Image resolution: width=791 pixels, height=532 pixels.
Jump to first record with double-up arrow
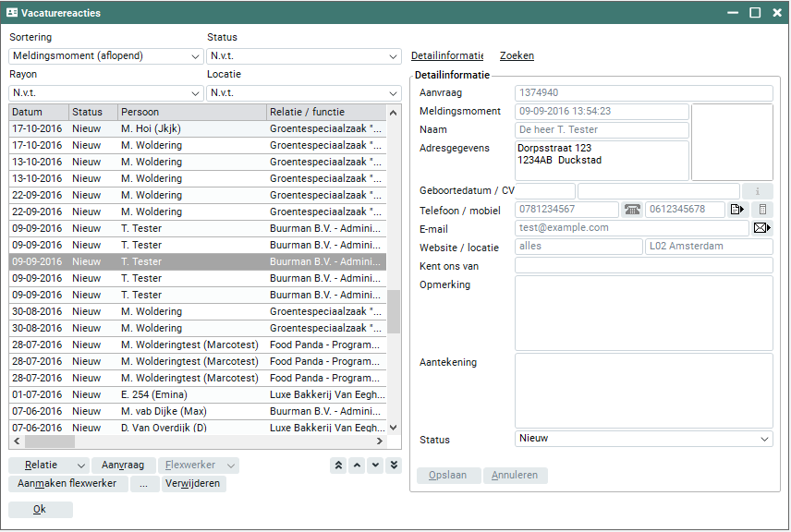point(338,465)
